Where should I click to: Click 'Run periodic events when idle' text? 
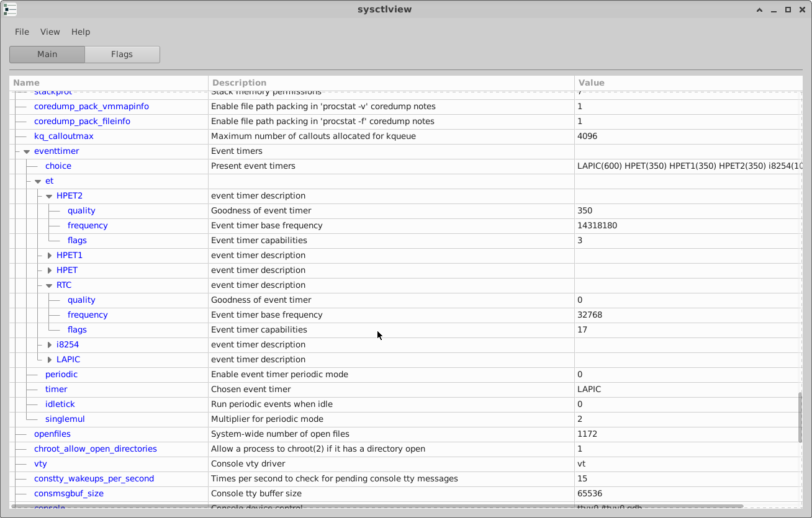tap(271, 404)
